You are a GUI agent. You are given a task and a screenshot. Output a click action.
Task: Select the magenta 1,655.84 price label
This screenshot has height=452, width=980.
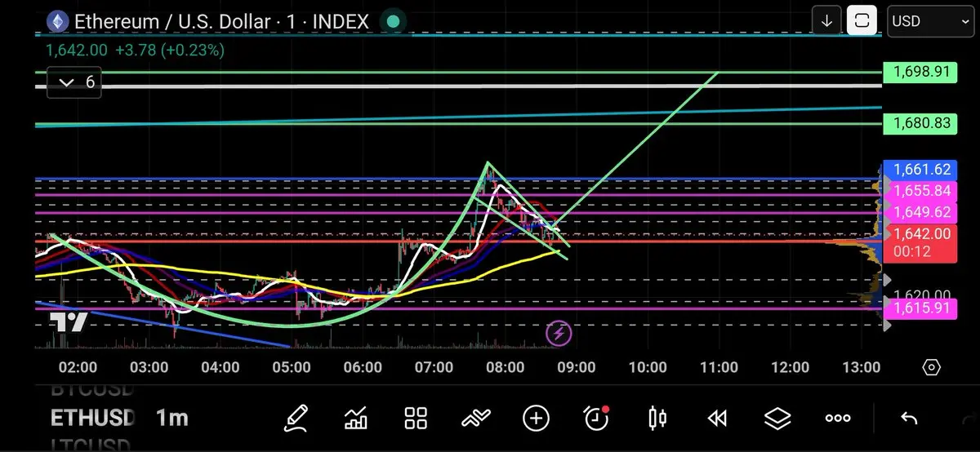920,191
